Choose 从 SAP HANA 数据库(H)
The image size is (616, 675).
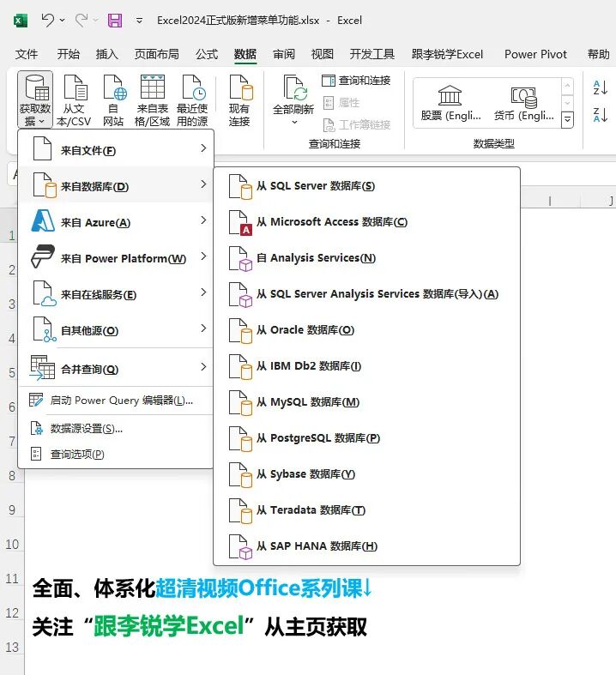pos(366,546)
